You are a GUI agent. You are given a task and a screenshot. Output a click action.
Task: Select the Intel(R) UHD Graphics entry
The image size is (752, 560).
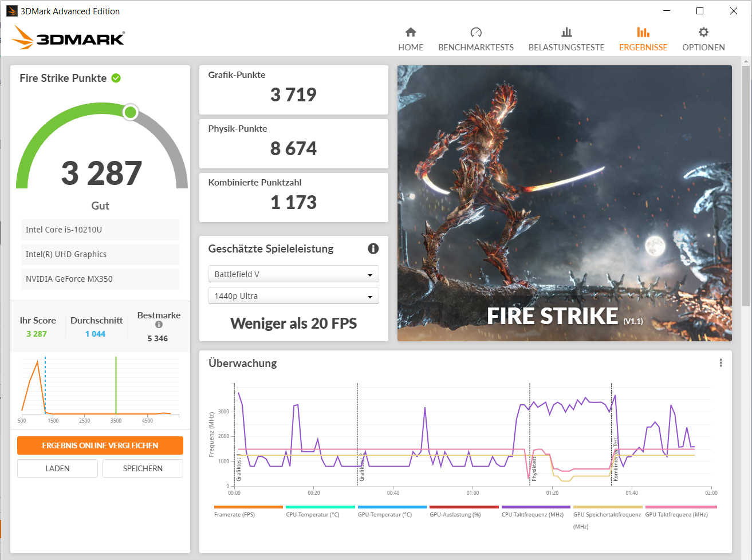point(100,254)
